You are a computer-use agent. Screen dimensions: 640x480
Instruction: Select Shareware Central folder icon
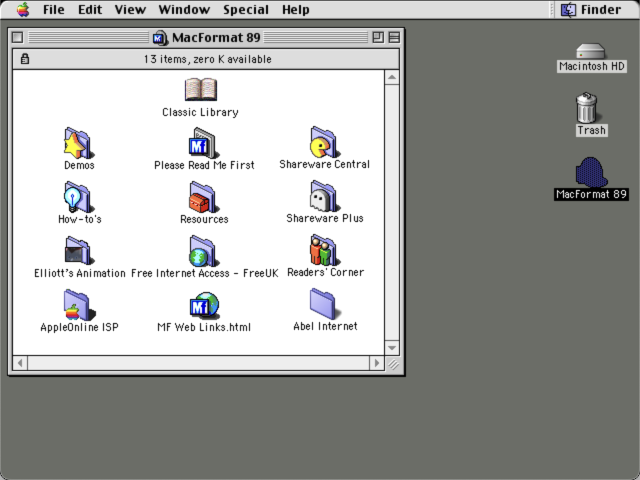[x=325, y=142]
